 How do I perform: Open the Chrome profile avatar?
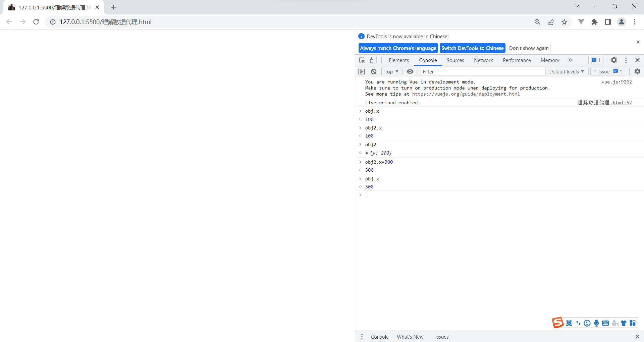click(622, 22)
